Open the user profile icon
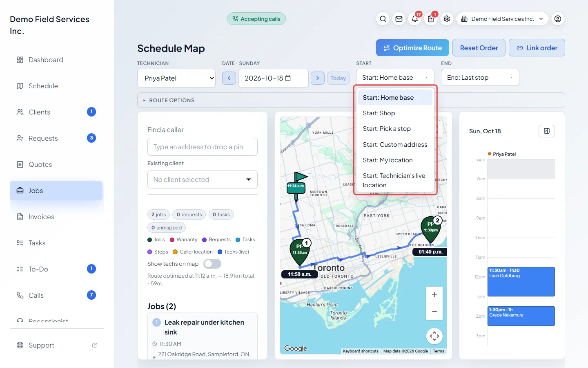Viewport: 588px width, 368px height. [x=558, y=19]
